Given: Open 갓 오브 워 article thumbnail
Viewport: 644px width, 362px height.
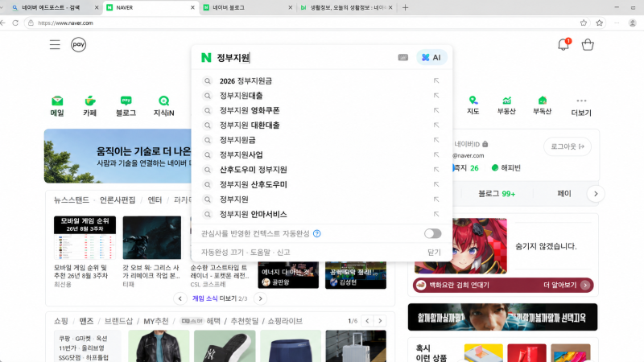Looking at the screenshot, I should [x=151, y=237].
